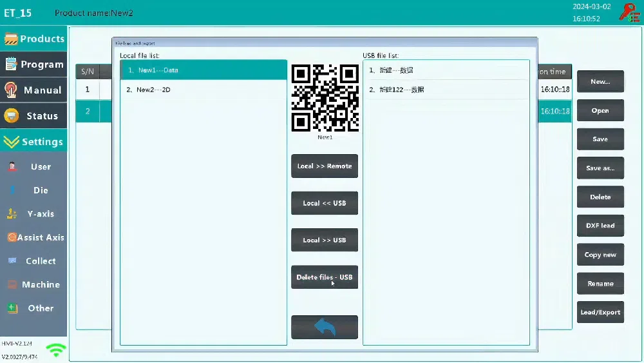Click the blue back arrow button
644x363 pixels.
click(325, 328)
